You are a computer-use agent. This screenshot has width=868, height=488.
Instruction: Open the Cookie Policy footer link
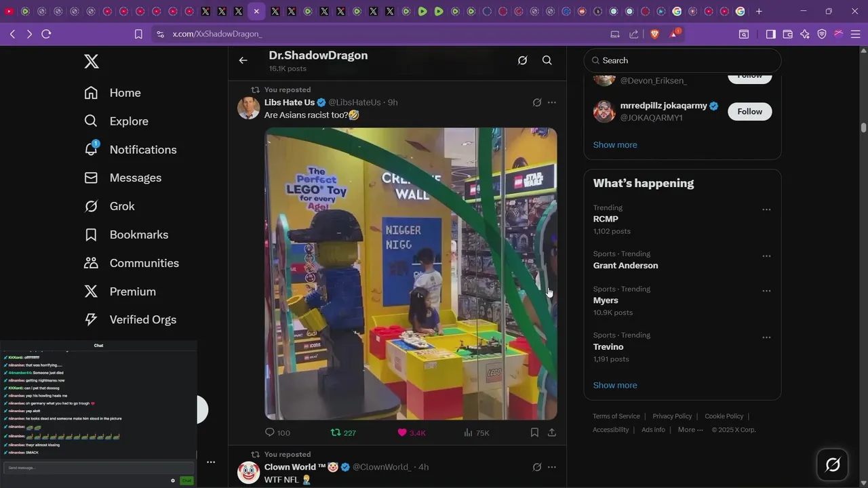click(724, 416)
